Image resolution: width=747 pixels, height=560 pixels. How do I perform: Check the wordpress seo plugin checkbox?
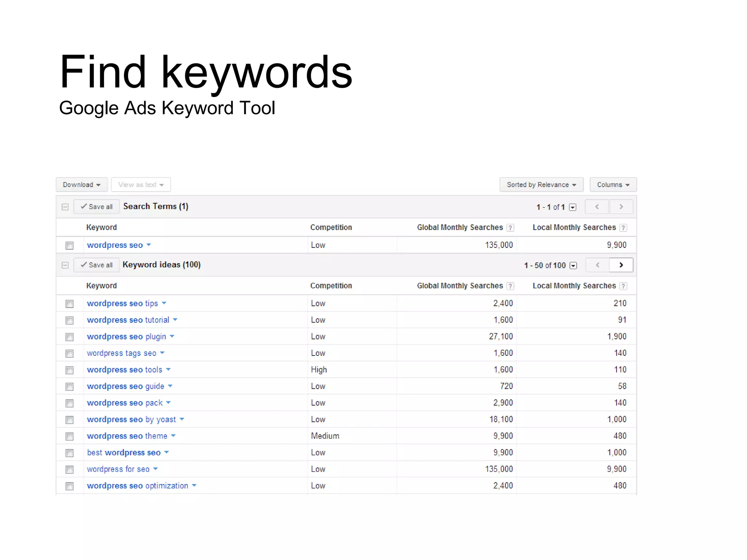tap(69, 337)
